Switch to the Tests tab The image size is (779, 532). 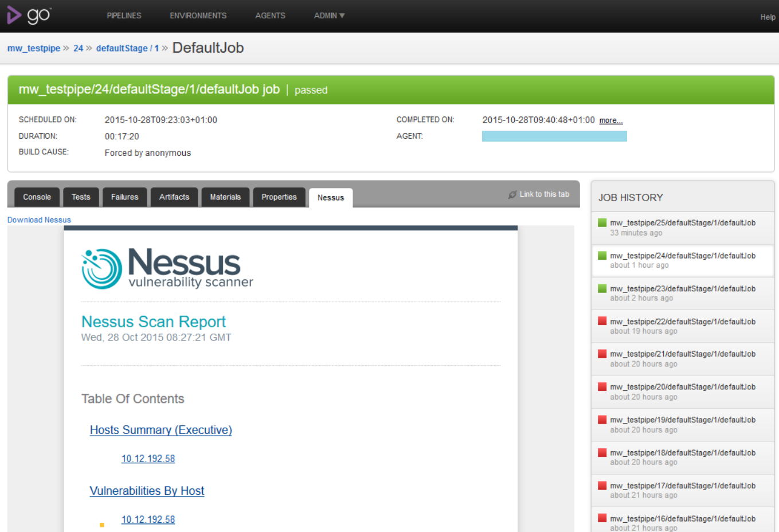coord(81,197)
